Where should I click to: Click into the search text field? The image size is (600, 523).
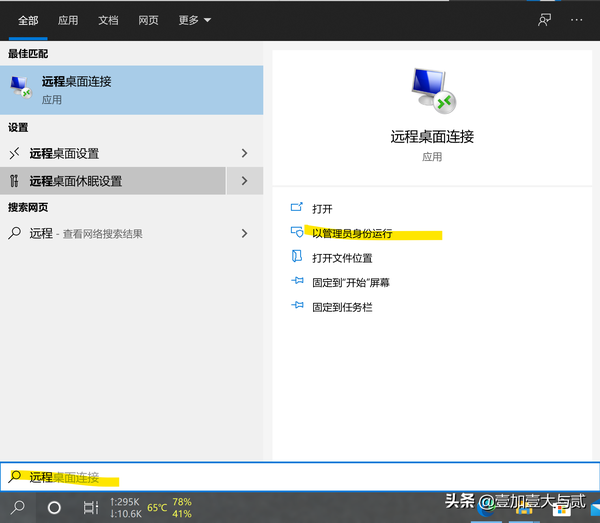point(300,477)
